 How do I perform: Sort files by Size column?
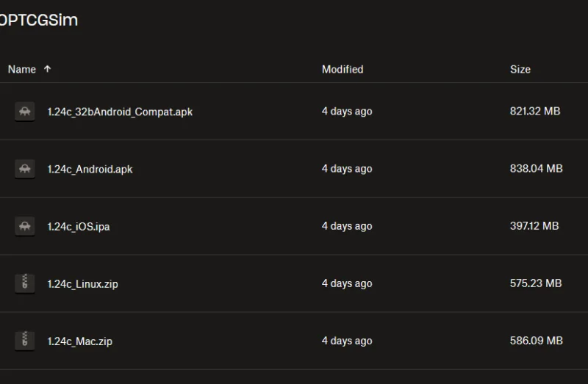click(x=520, y=69)
